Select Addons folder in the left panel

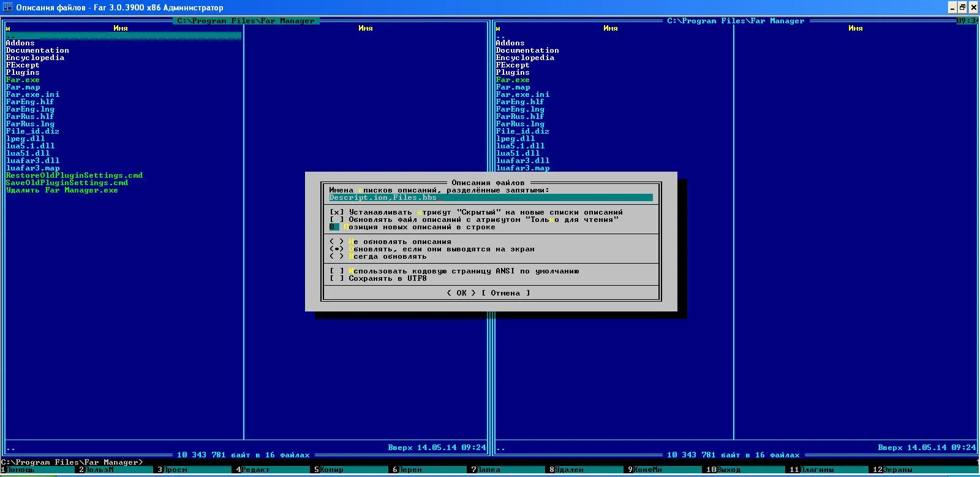click(x=20, y=43)
